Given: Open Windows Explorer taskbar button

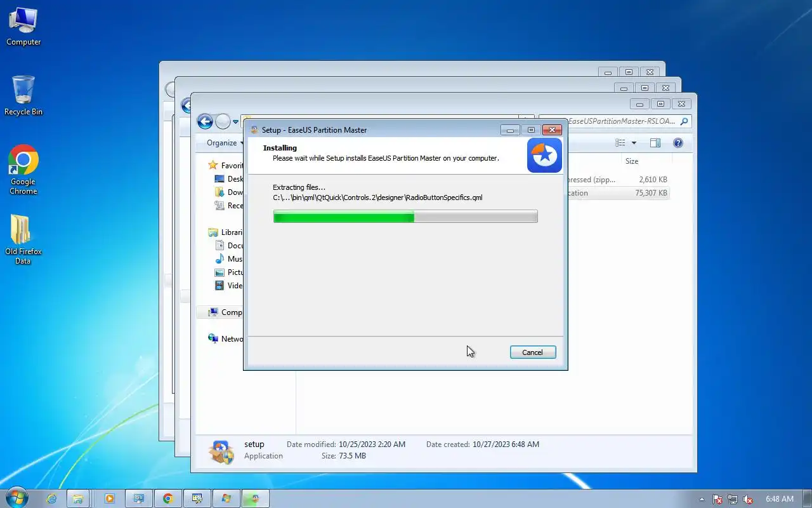Looking at the screenshot, I should point(78,498).
